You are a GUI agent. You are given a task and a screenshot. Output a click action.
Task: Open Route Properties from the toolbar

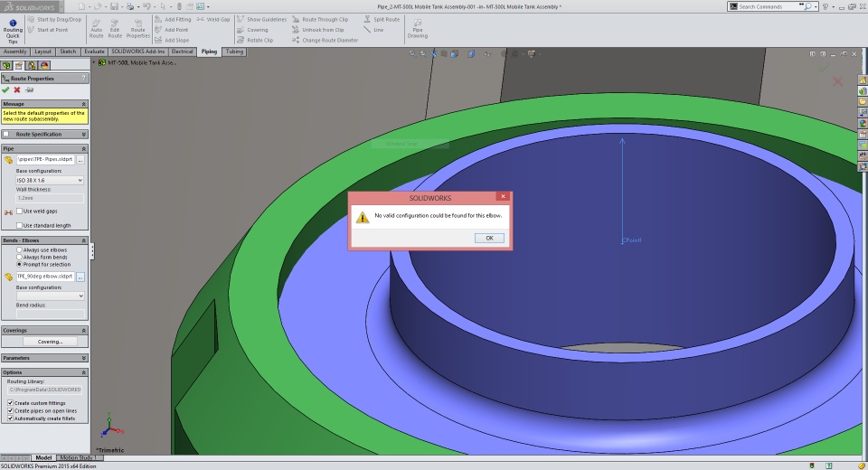pos(137,29)
